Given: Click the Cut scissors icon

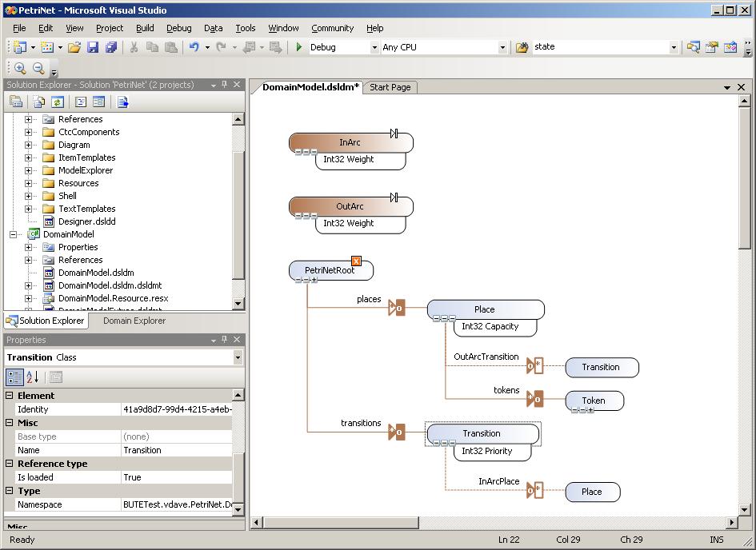Looking at the screenshot, I should coord(134,47).
